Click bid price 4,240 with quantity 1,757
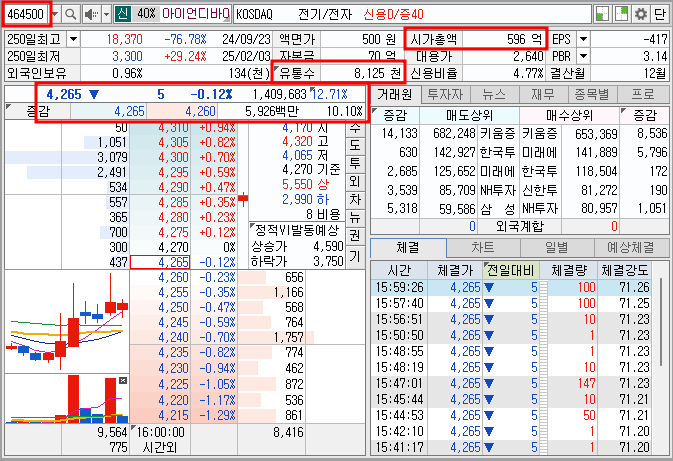The height and width of the screenshot is (461, 673). pos(173,337)
